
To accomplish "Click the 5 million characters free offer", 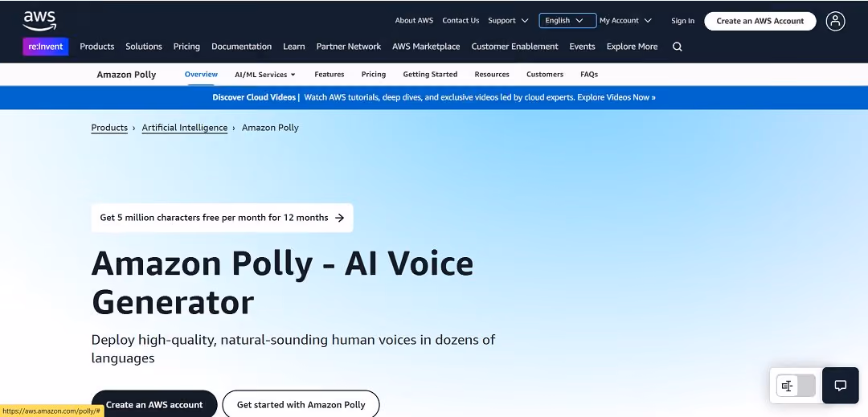I will click(222, 218).
